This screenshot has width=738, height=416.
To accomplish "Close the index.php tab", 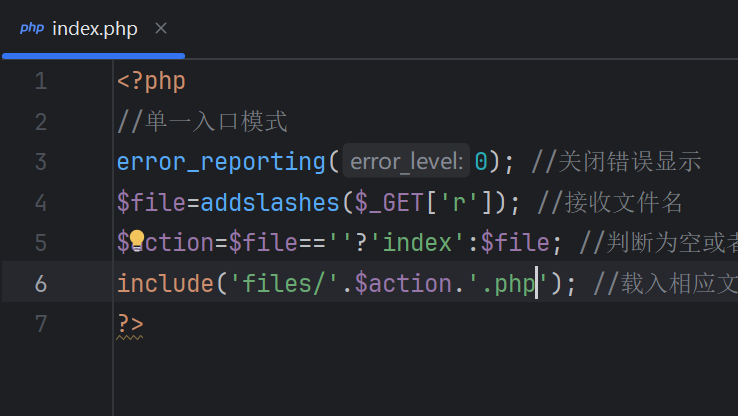I will (x=161, y=28).
